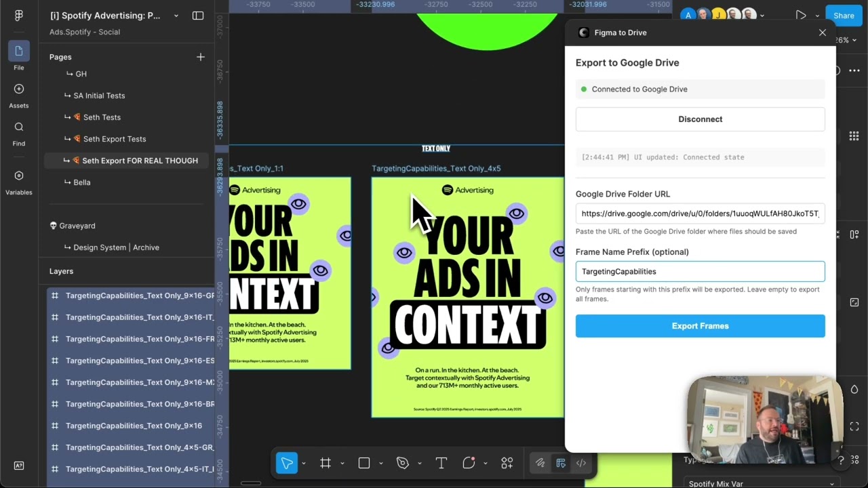Open file name dropdown chevron
The height and width of the screenshot is (488, 868).
pos(176,16)
